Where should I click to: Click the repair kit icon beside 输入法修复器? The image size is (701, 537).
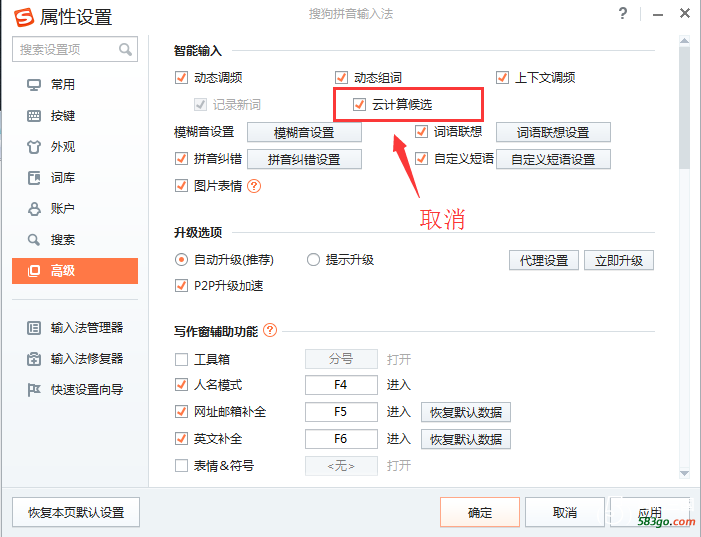[x=34, y=359]
